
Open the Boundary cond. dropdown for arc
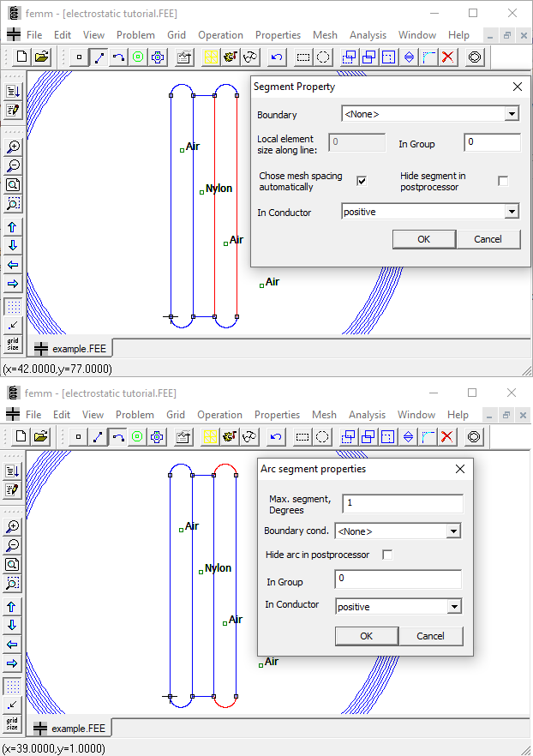(453, 531)
